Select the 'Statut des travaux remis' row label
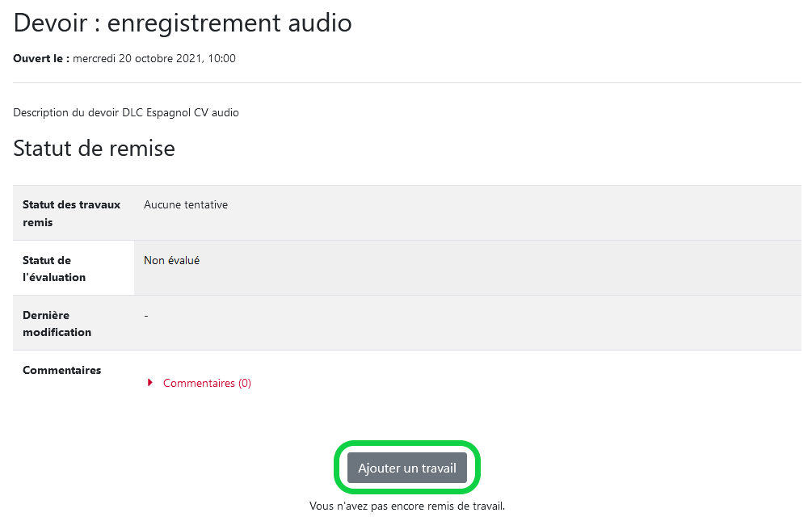Viewport: 812px width, 521px height. pos(71,213)
